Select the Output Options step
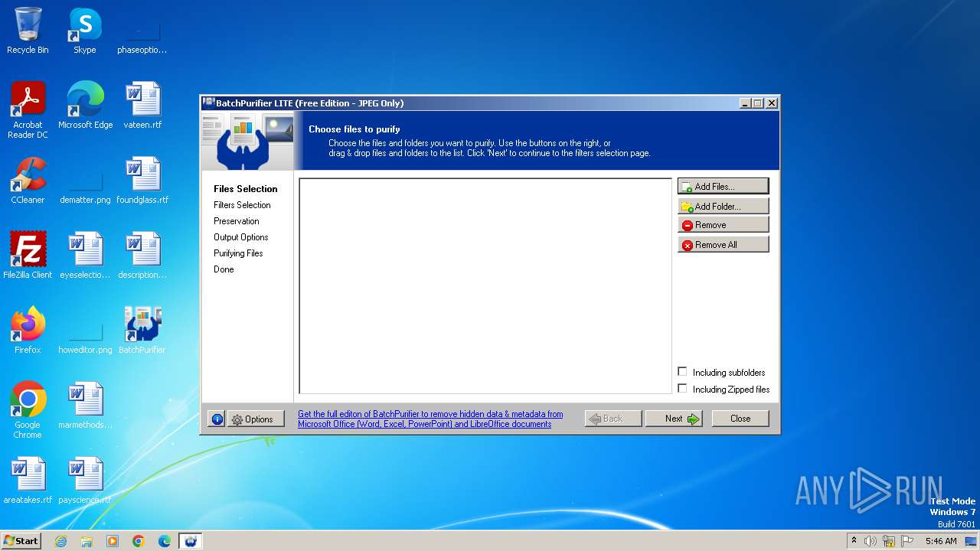The image size is (980, 551). [241, 237]
